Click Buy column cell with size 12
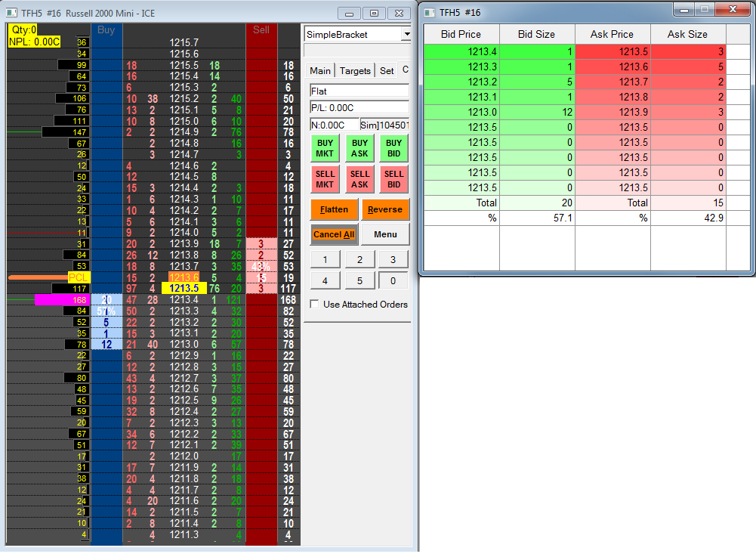 (106, 345)
